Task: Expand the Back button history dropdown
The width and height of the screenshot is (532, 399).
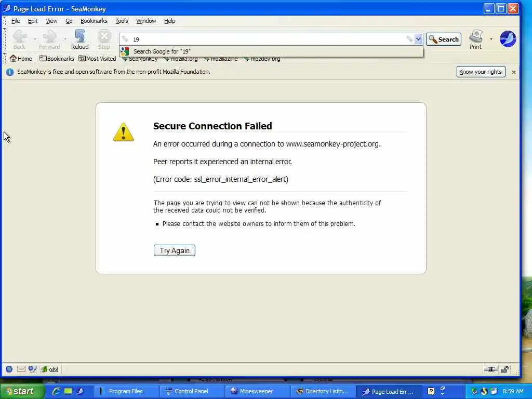Action: (x=35, y=39)
